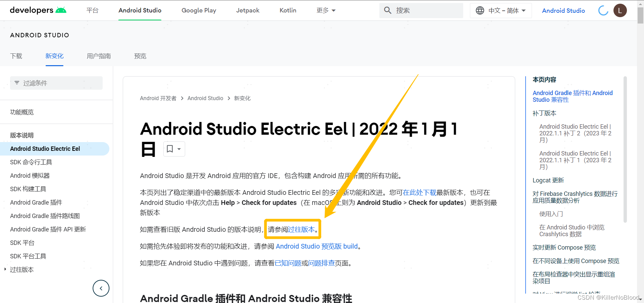Open Android Gradle 插件 API 更新 item
The image size is (644, 303).
tap(48, 229)
